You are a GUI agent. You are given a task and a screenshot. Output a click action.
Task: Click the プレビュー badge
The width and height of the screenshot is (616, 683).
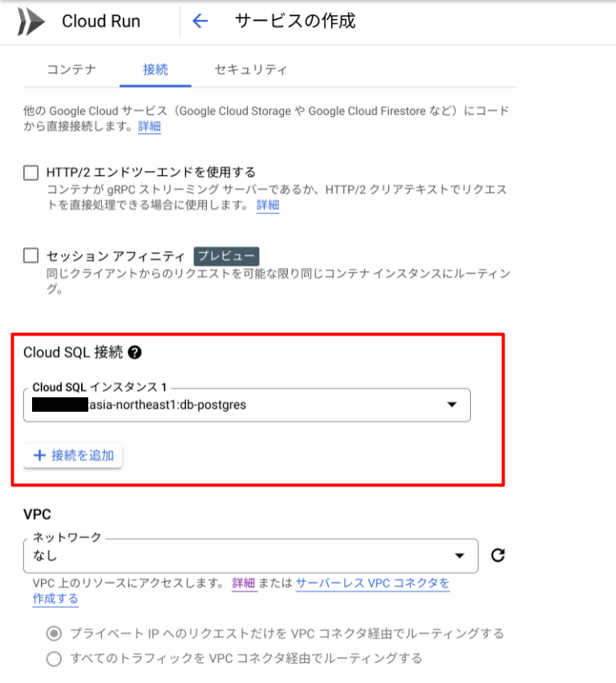[226, 256]
